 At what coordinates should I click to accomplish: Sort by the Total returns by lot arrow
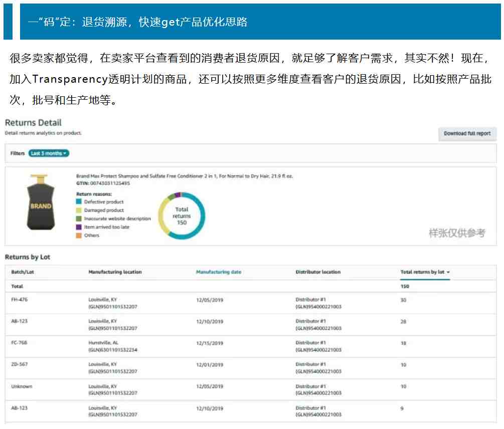point(448,272)
